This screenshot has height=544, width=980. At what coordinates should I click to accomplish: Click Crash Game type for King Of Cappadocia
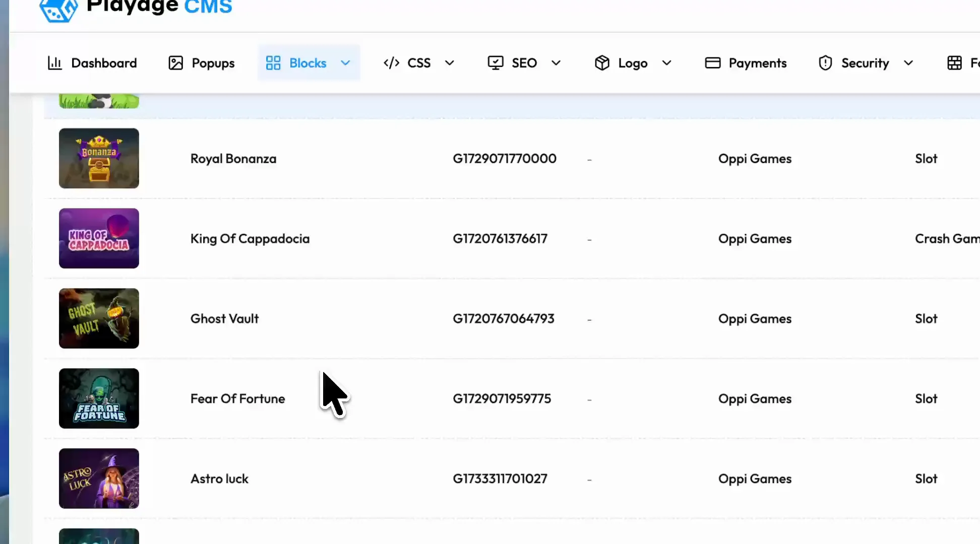947,239
